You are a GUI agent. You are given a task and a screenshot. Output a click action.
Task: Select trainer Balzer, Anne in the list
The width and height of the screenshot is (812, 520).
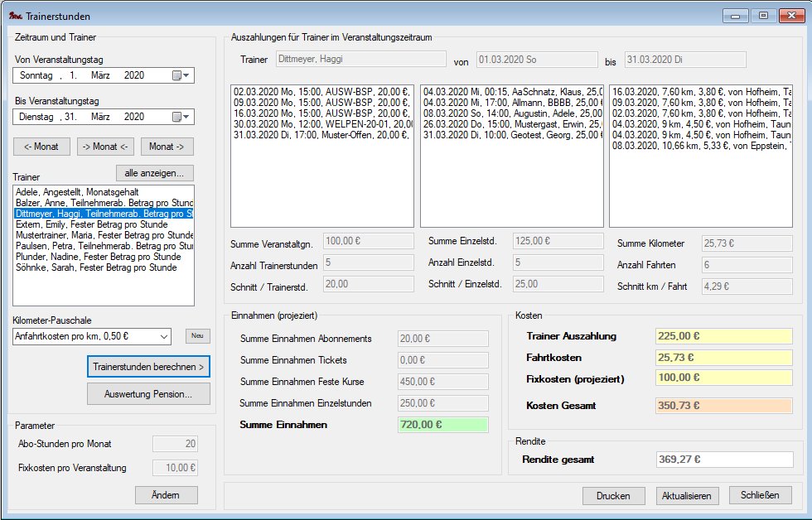104,203
